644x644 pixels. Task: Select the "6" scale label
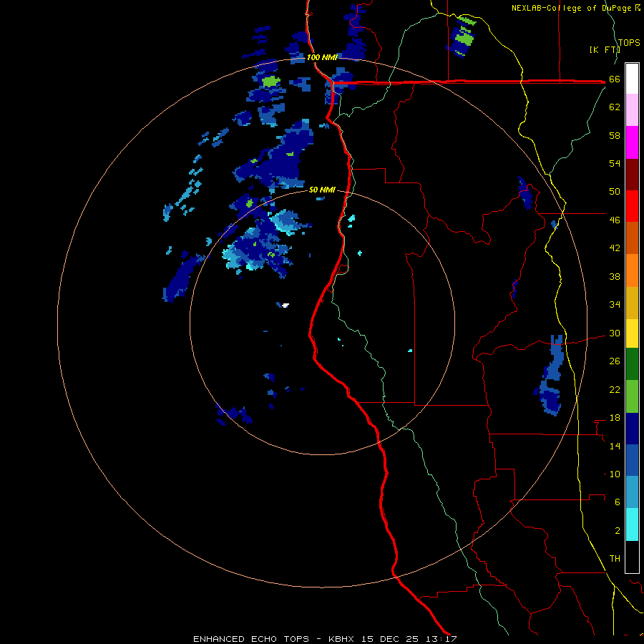[x=618, y=502]
